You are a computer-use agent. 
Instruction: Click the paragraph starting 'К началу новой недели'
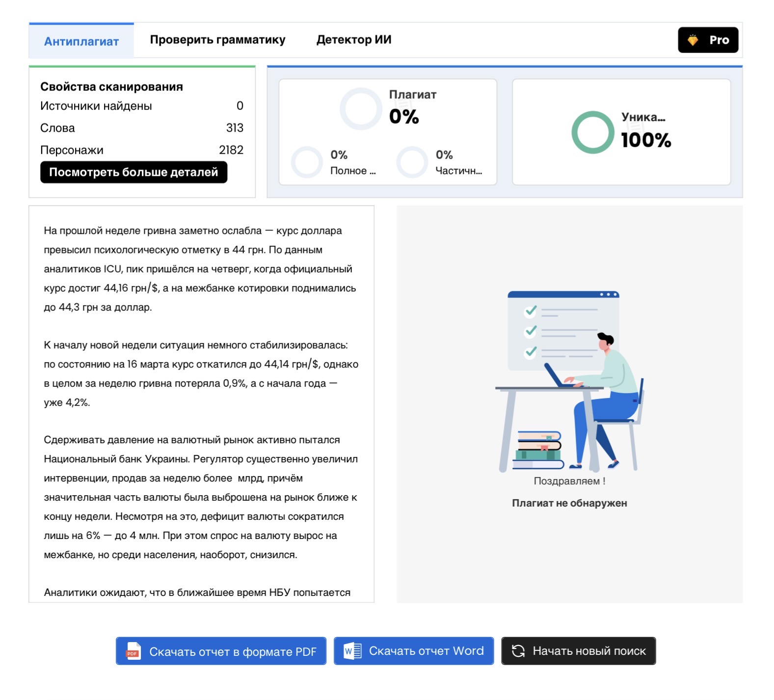point(201,374)
